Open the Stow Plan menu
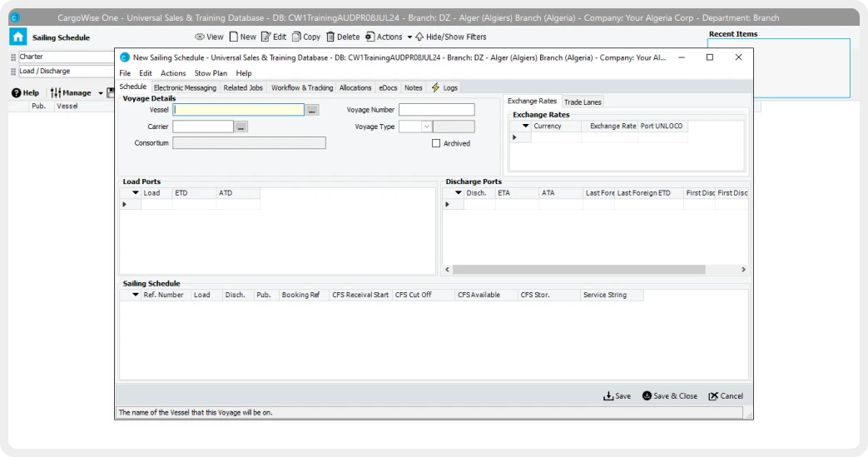Viewport: 868px width, 457px height. tap(211, 73)
